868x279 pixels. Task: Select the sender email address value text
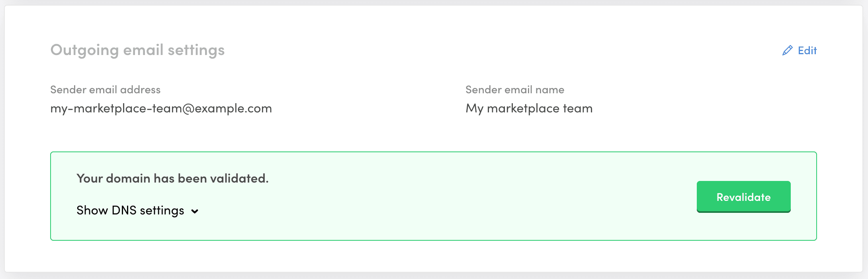(x=161, y=108)
